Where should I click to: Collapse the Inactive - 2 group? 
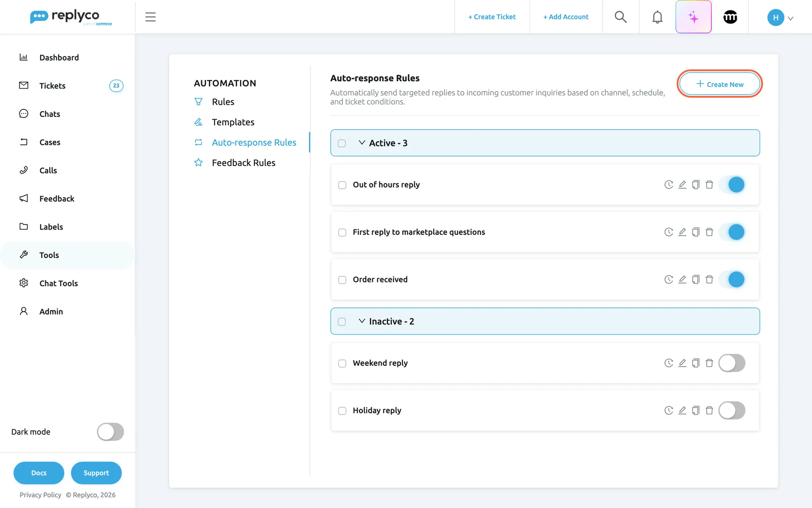click(362, 321)
